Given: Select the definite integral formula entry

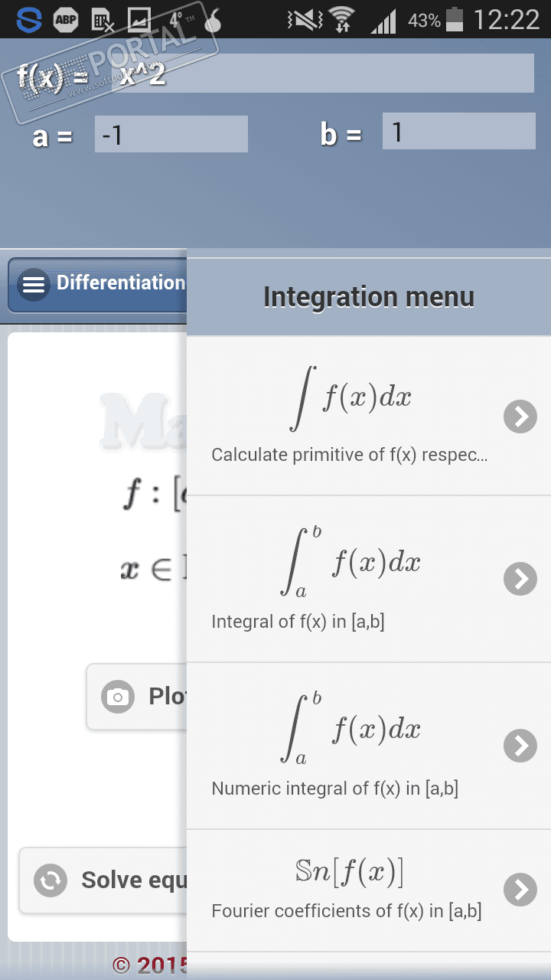Looking at the screenshot, I should (352, 563).
